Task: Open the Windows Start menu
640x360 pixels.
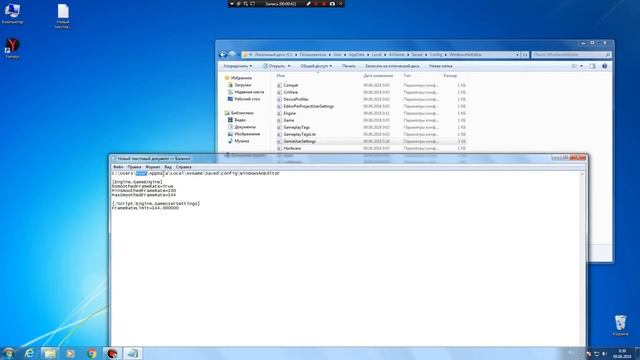Action: (8, 353)
